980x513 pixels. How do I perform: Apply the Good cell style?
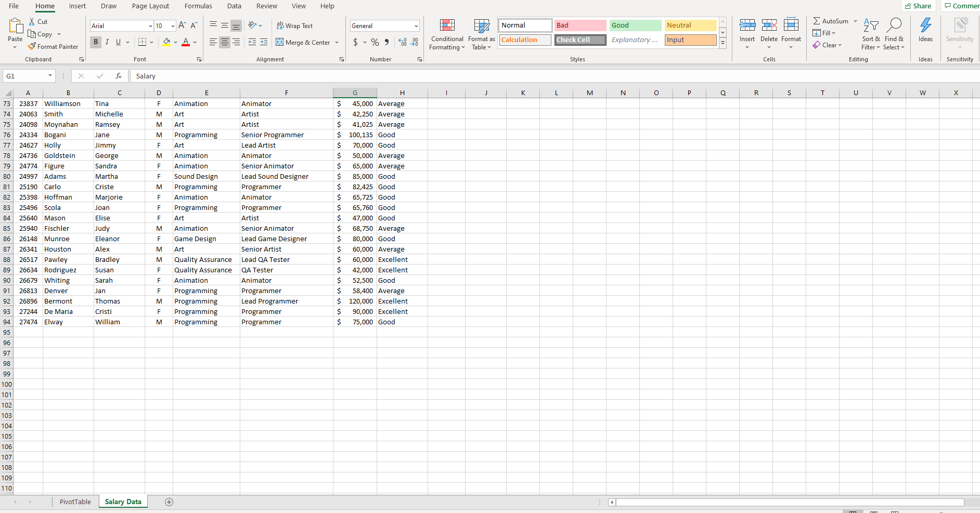635,25
